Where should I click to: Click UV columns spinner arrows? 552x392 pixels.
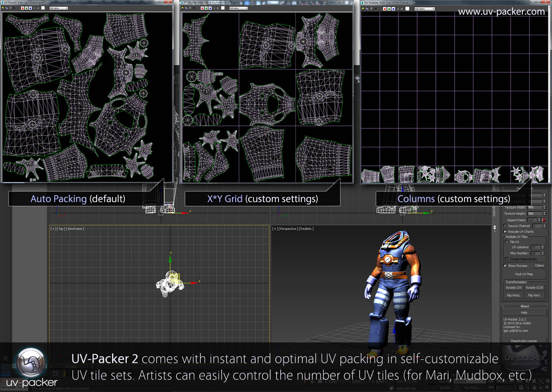click(543, 247)
